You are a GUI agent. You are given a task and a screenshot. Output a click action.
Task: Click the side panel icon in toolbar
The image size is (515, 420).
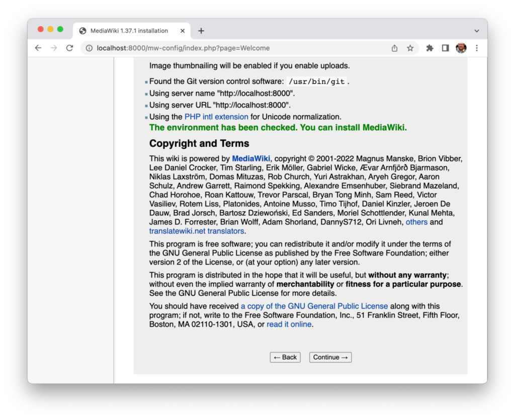click(x=445, y=47)
